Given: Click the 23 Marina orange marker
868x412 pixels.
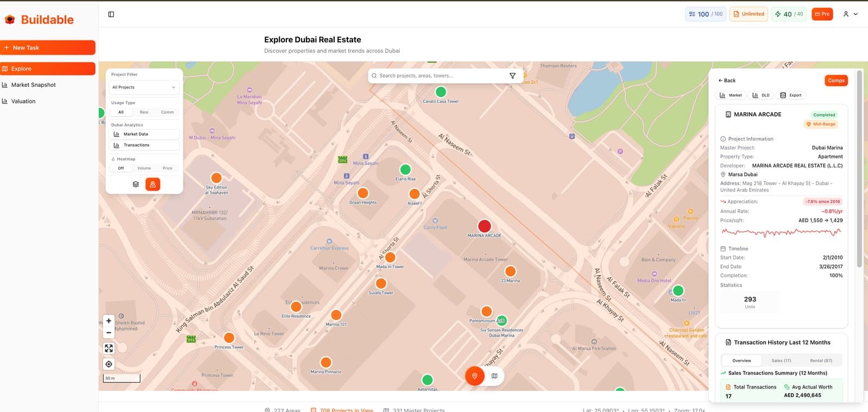Looking at the screenshot, I should click(510, 271).
